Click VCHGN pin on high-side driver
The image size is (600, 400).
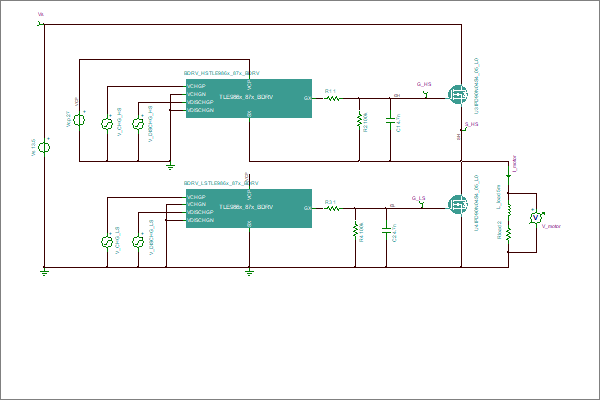(x=197, y=94)
